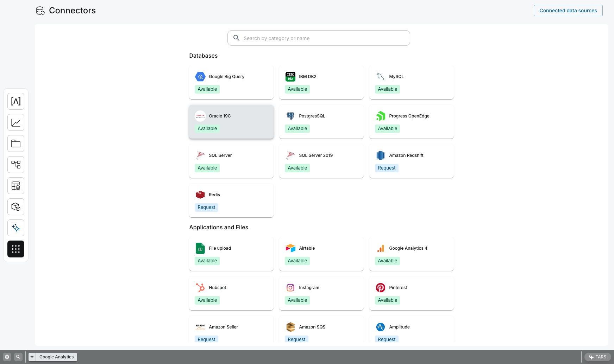Click the PostgreSQL elephant logo icon
Image resolution: width=614 pixels, height=364 pixels.
(290, 116)
